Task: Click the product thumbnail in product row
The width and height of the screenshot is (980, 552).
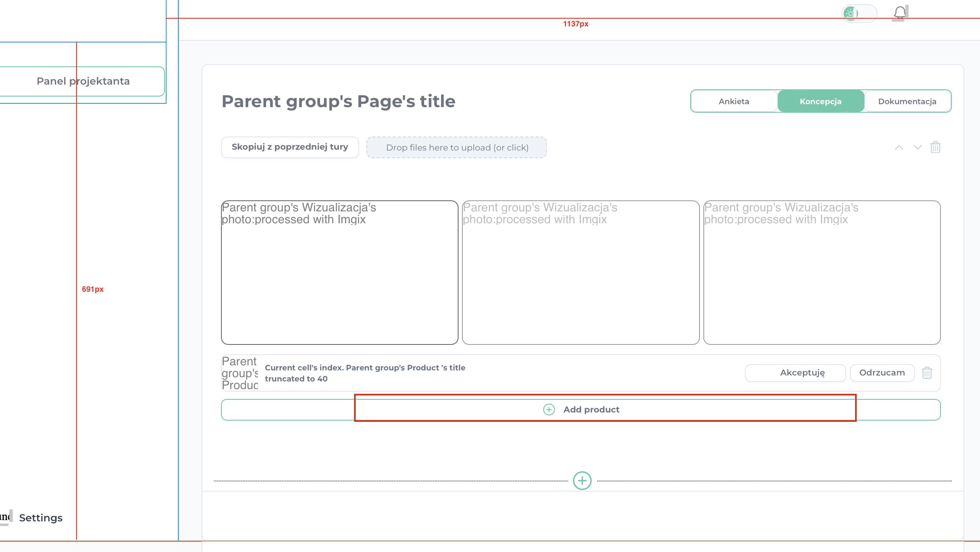Action: click(x=240, y=373)
